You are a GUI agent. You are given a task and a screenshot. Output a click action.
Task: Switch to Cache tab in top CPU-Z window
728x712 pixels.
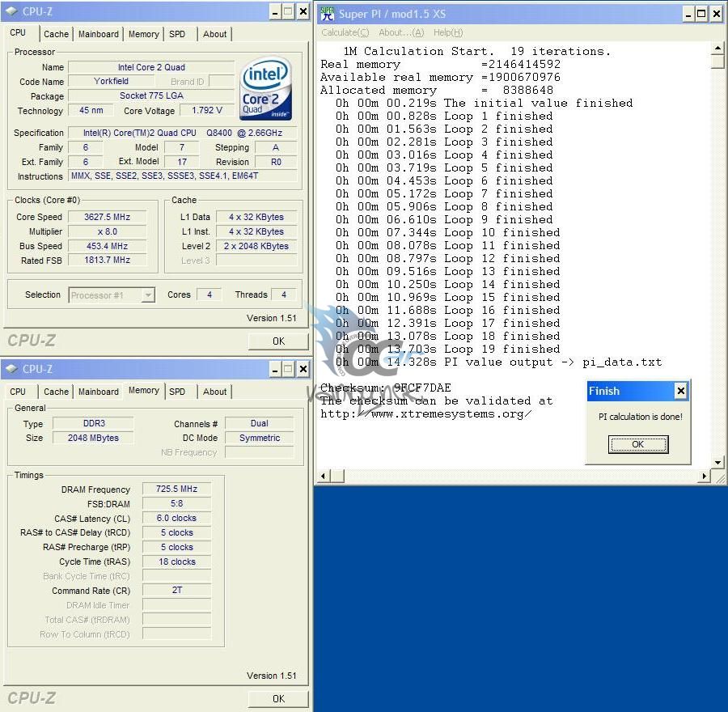(x=56, y=34)
